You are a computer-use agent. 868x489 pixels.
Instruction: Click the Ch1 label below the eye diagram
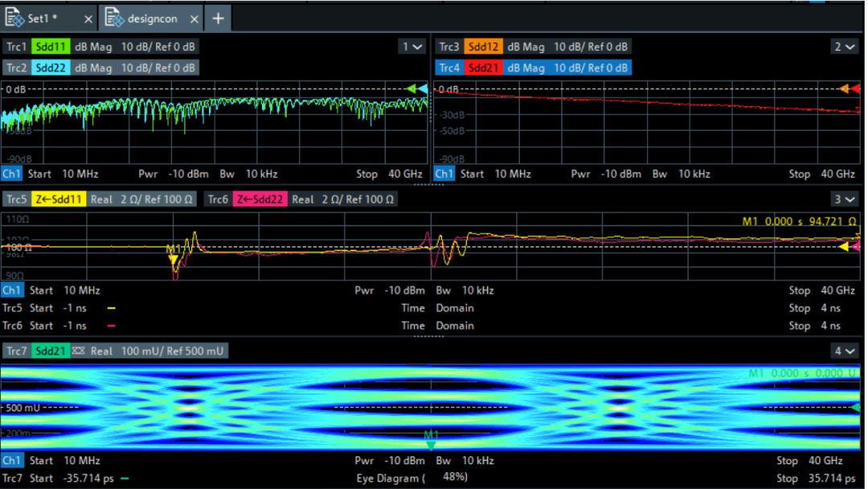[12, 460]
